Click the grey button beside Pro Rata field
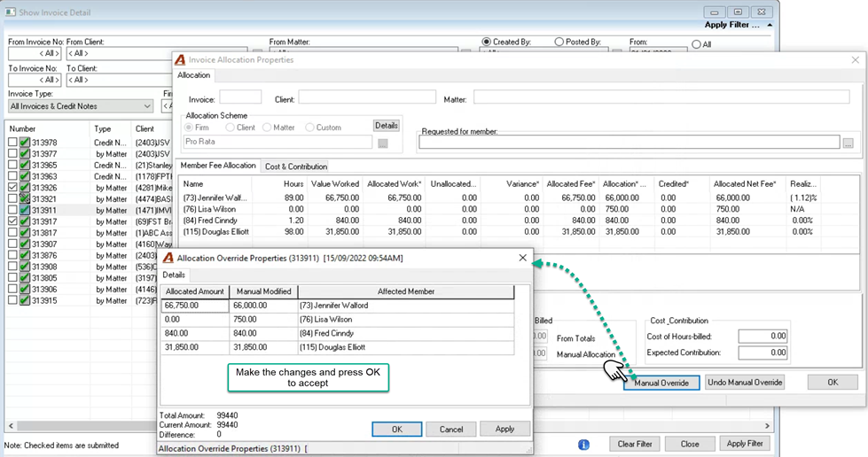The width and height of the screenshot is (868, 457). pos(382,143)
